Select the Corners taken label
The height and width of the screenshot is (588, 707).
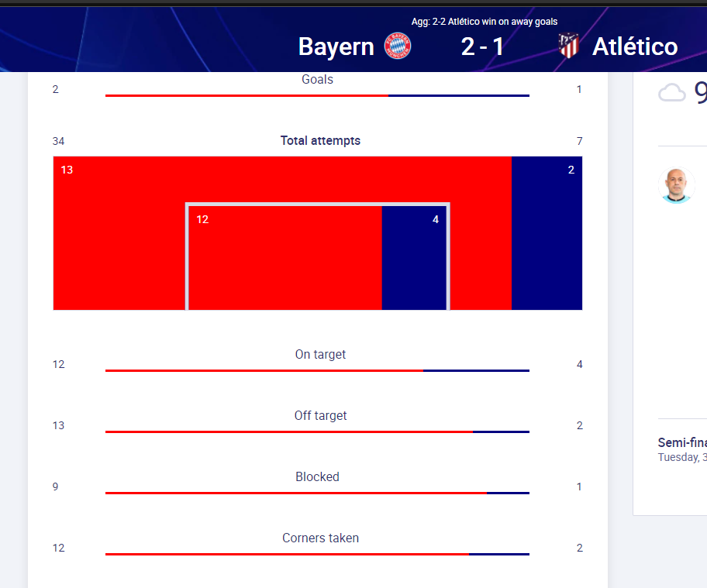click(x=320, y=538)
